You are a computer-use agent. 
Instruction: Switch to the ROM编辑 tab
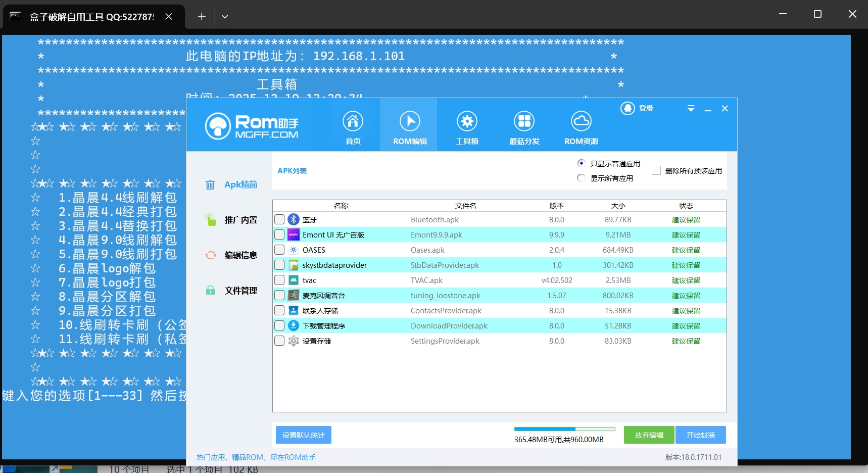coord(409,125)
